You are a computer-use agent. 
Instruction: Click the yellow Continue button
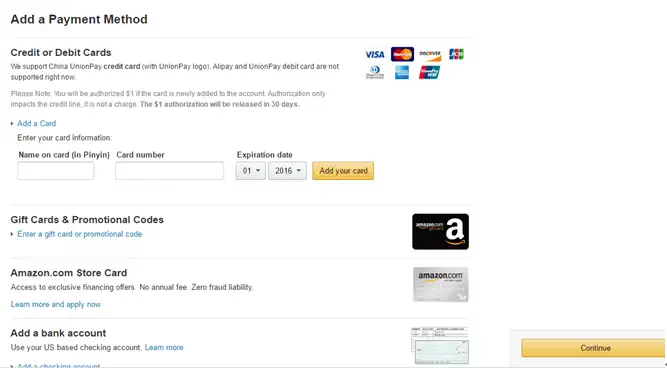594,348
